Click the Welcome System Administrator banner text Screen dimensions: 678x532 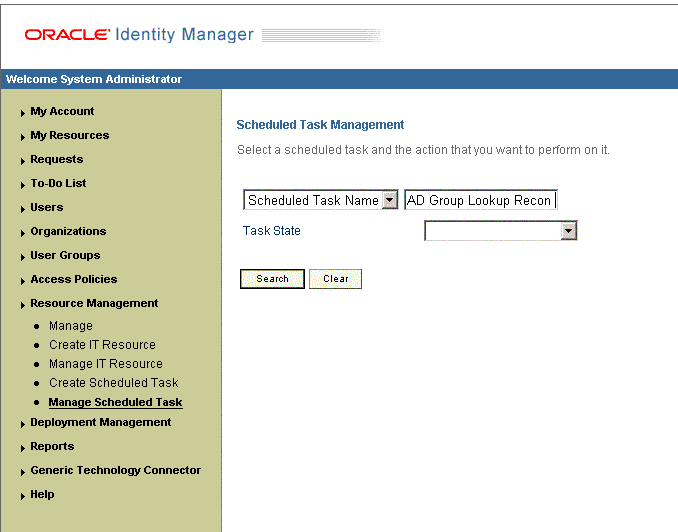pyautogui.click(x=94, y=79)
